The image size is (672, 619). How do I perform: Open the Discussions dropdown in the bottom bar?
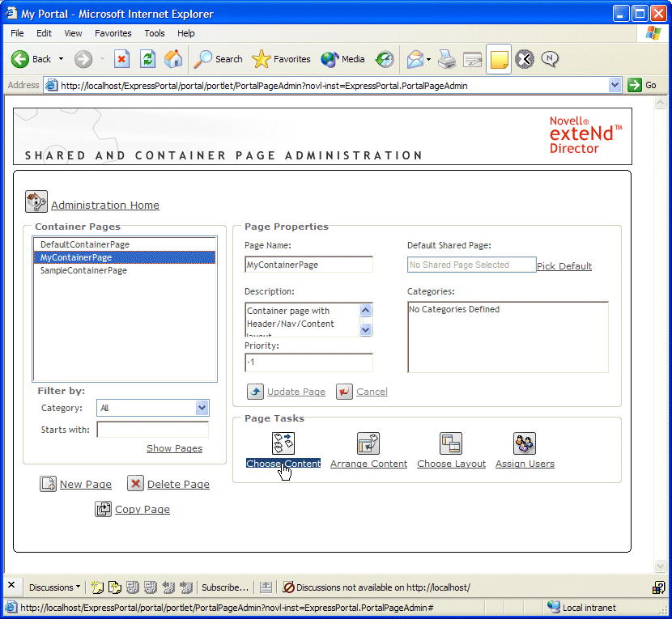(x=53, y=587)
